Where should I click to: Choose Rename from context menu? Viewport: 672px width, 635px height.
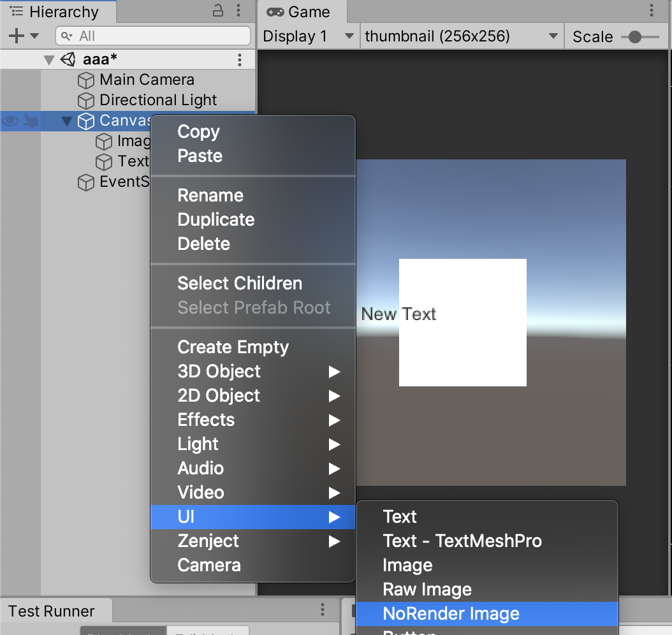coord(253,195)
